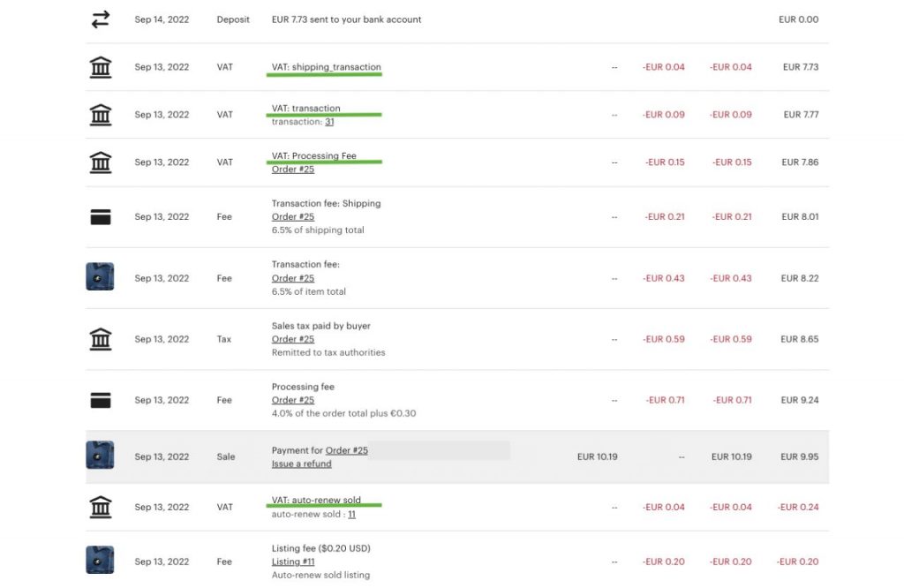Click the transfer arrows icon on the Deposit row
The width and height of the screenshot is (904, 588).
100,18
